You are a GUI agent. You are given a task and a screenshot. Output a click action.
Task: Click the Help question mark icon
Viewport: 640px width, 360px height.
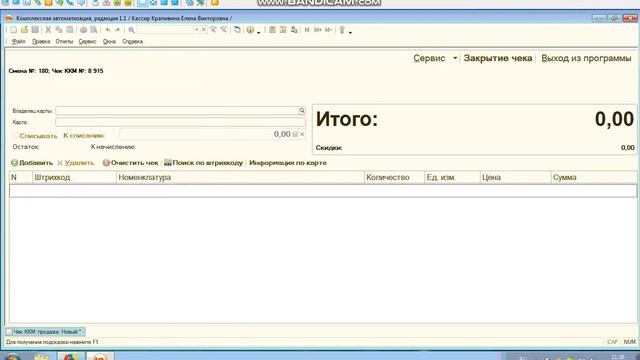tap(250, 30)
